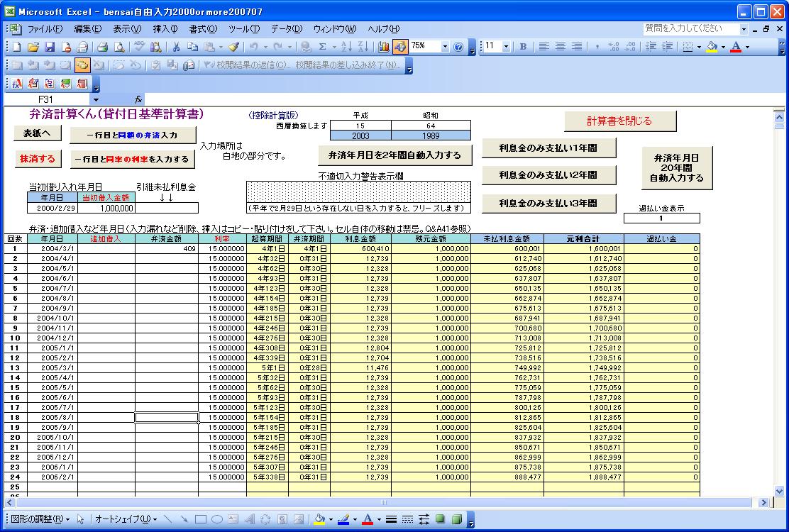Increase decimal places

[613, 47]
